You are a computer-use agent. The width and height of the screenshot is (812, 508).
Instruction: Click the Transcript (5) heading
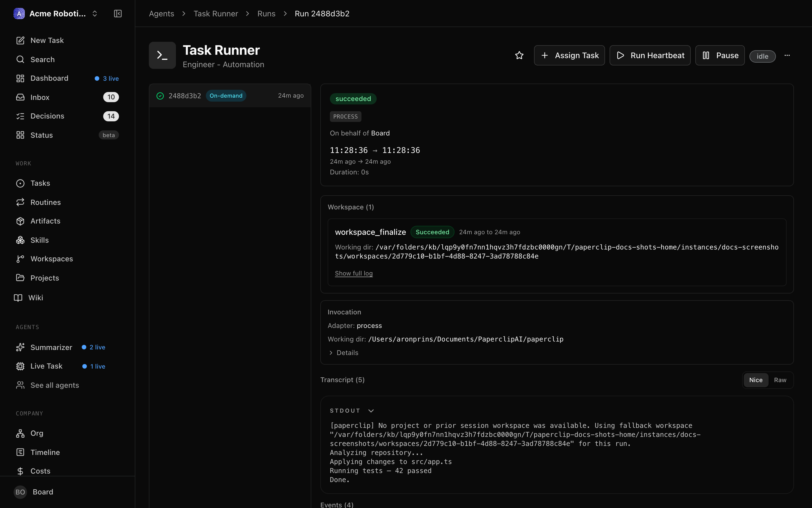(342, 380)
